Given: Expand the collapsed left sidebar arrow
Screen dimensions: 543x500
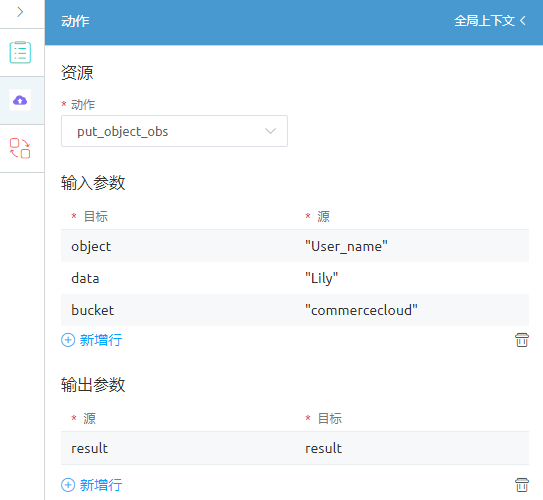Looking at the screenshot, I should click(x=20, y=12).
